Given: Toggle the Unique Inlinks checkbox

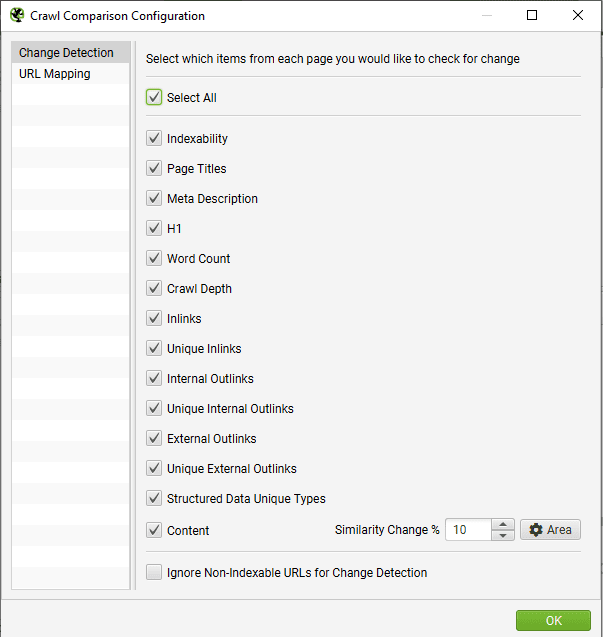Looking at the screenshot, I should pos(154,349).
